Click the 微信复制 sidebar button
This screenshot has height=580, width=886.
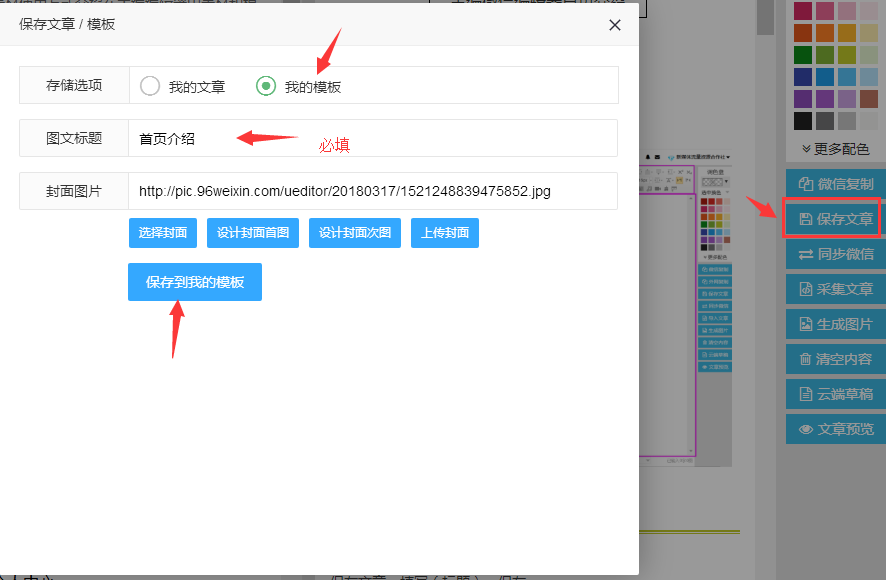pyautogui.click(x=836, y=184)
